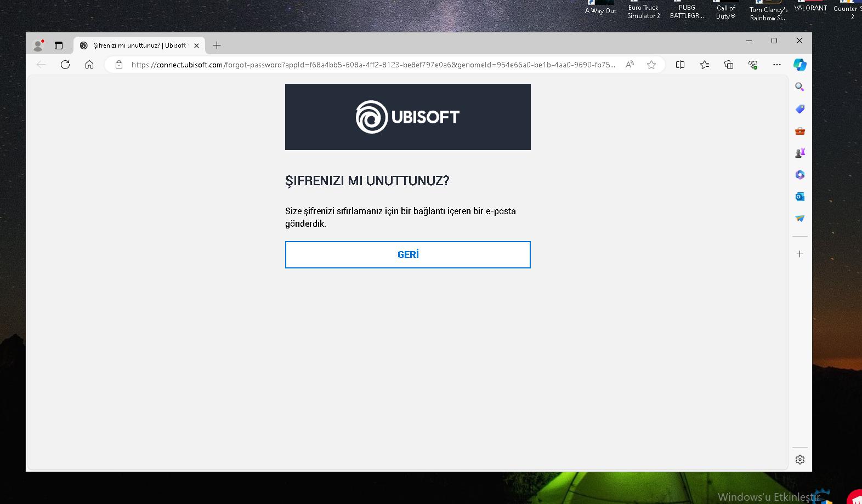Select the Call of Duty desktop shortcut
This screenshot has width=862, height=504.
pos(726,9)
